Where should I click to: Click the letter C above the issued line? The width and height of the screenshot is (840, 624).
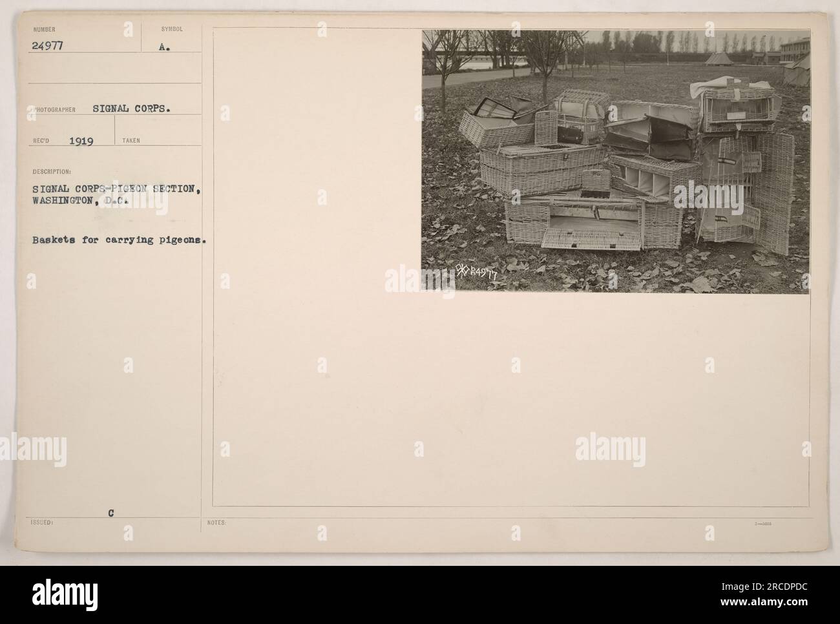pos(111,512)
